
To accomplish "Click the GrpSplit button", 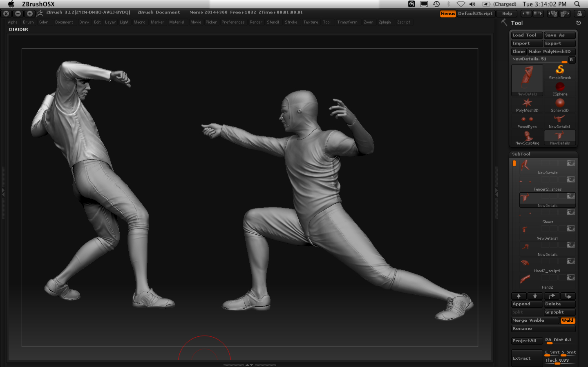I will coord(560,312).
